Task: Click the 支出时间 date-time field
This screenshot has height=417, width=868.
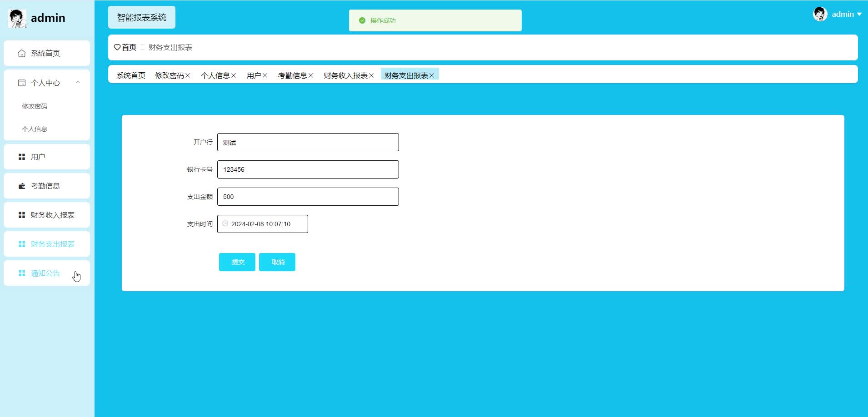Action: coord(263,224)
